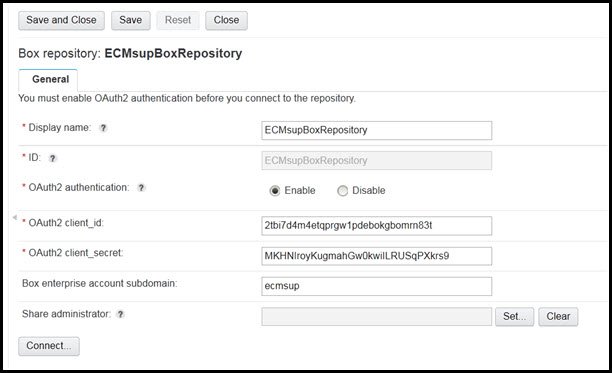The image size is (612, 373).
Task: Click the Reset button
Action: coord(178,20)
